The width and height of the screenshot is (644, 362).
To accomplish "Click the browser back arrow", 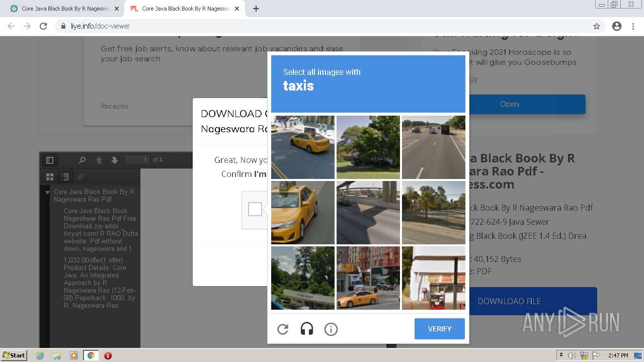I will point(11,26).
